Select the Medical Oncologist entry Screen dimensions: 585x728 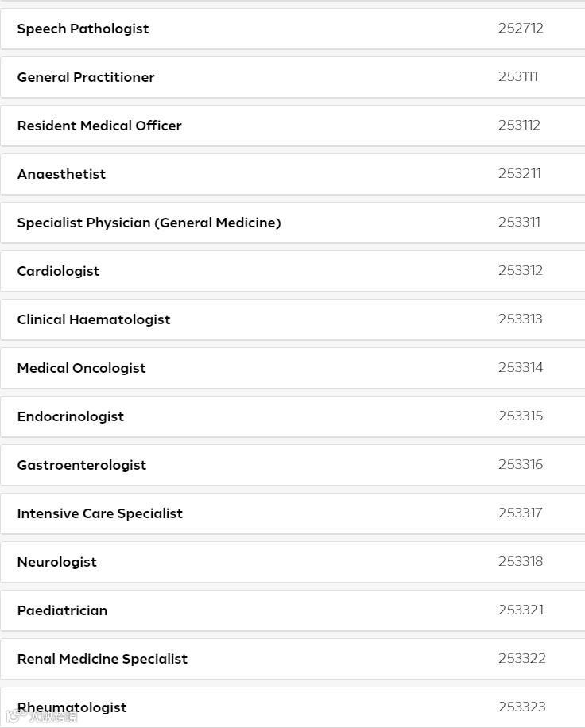(x=82, y=368)
